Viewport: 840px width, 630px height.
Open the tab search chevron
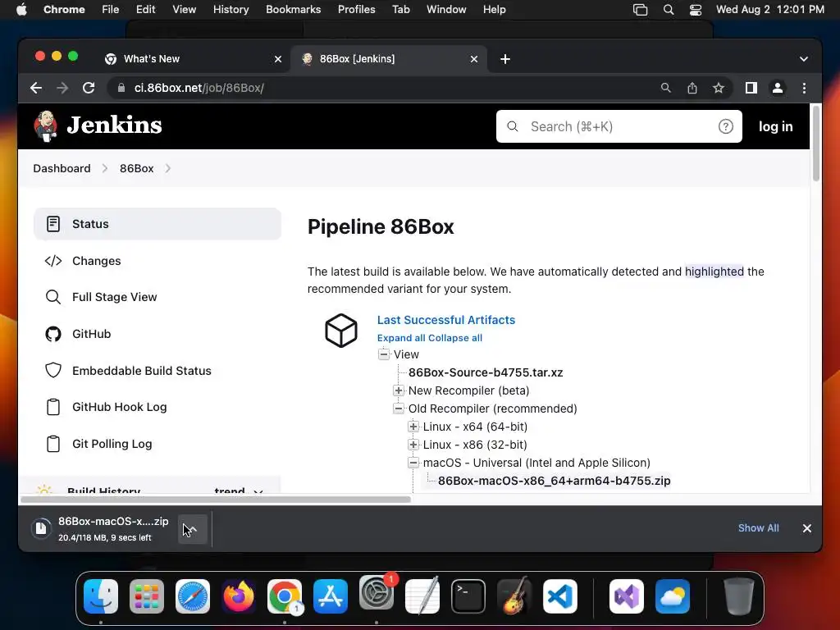[804, 59]
